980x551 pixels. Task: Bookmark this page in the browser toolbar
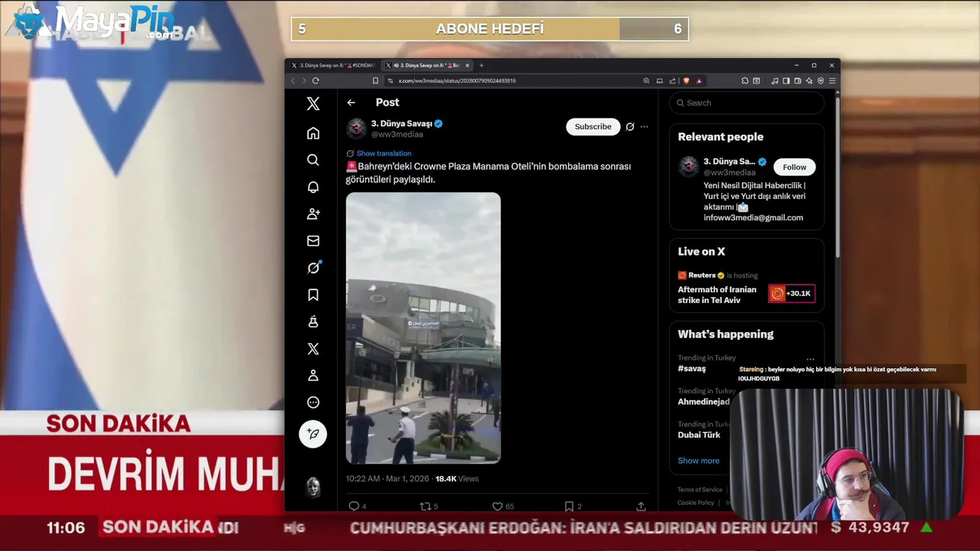point(375,80)
